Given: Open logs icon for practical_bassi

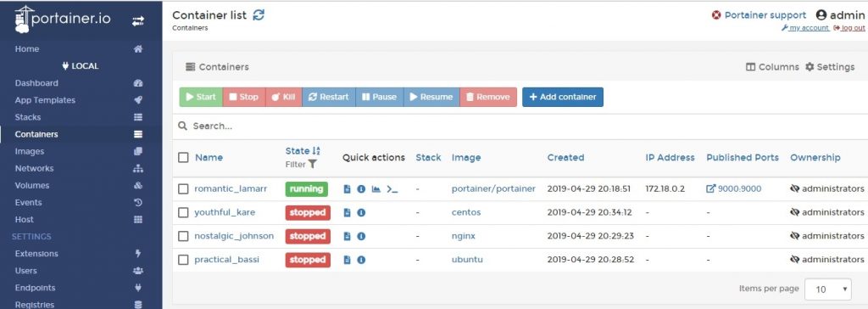Looking at the screenshot, I should pos(347,260).
